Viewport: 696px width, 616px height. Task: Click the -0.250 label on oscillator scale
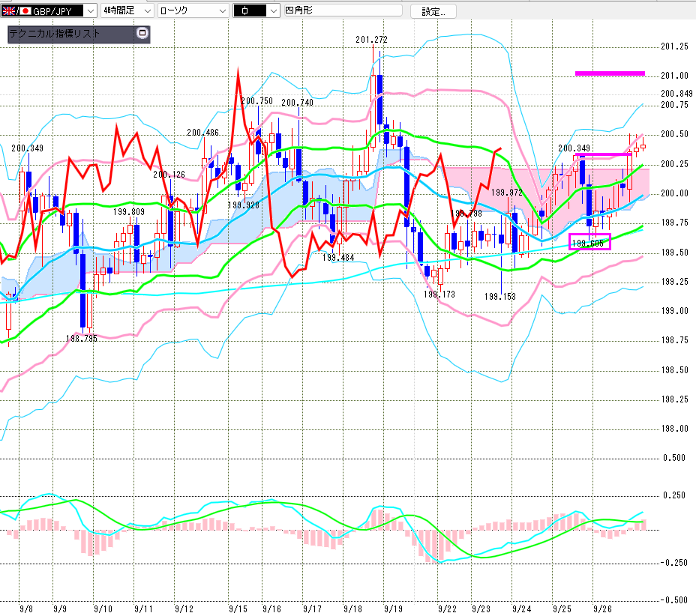pos(673,563)
